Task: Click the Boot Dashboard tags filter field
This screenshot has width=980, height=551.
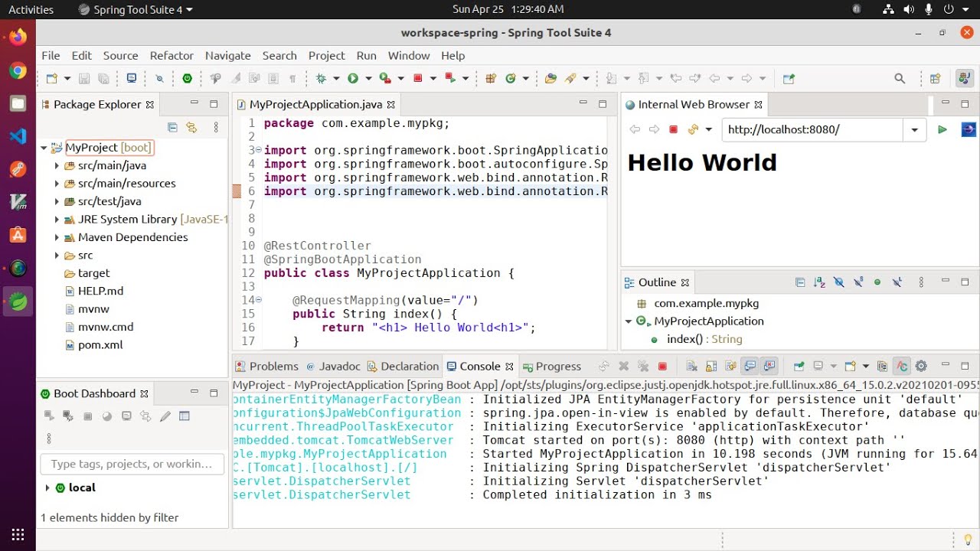Action: pos(132,464)
